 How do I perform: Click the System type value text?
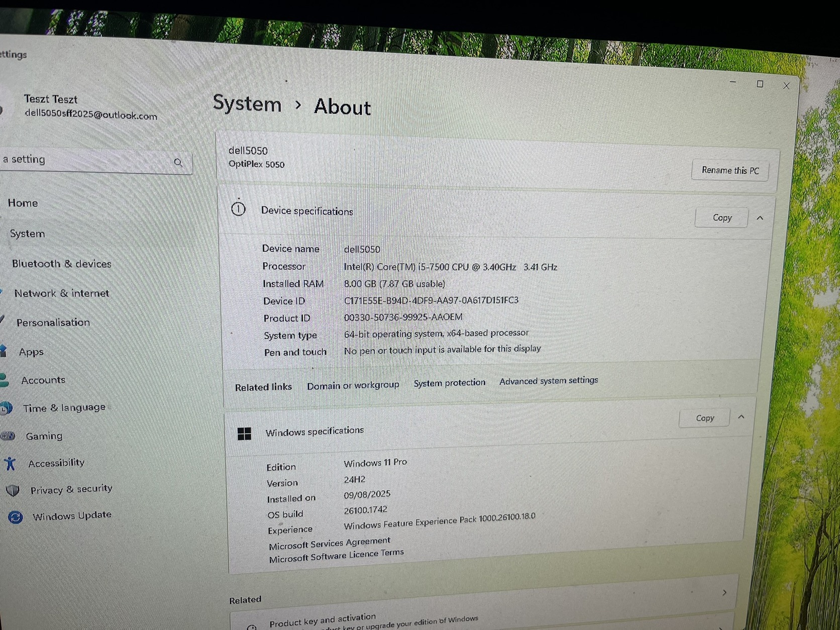[436, 334]
